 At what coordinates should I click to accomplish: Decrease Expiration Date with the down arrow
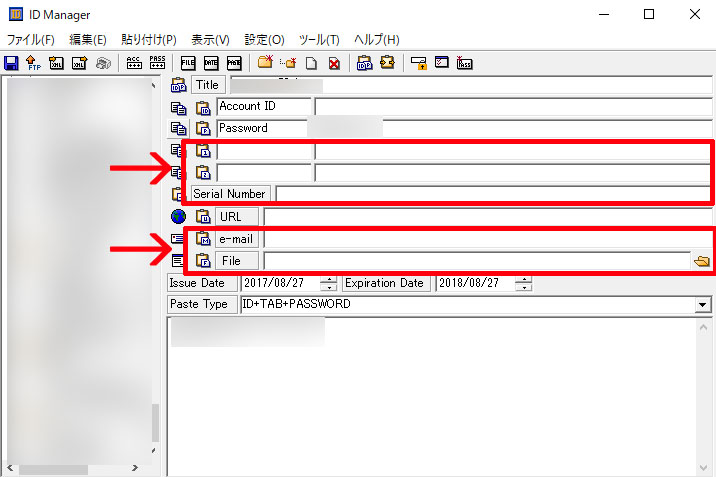coord(524,287)
